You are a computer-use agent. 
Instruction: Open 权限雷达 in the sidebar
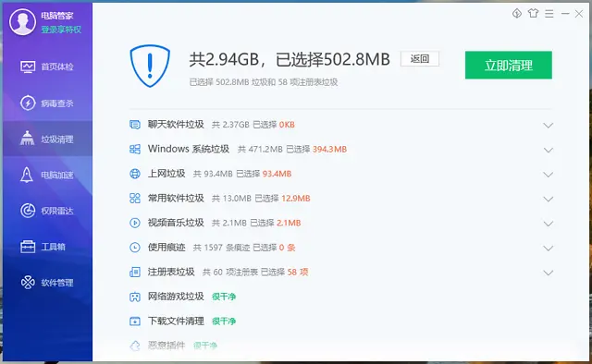pos(47,211)
